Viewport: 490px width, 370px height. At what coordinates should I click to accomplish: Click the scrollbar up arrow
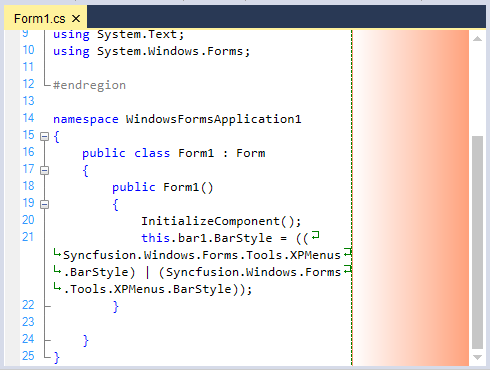[x=477, y=39]
